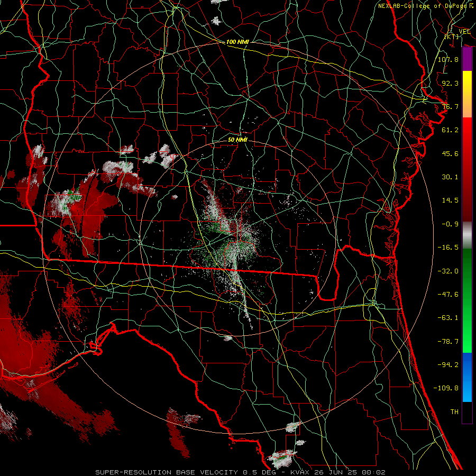Click the -0.9 velocity scale value
The image size is (476, 476).
point(450,224)
